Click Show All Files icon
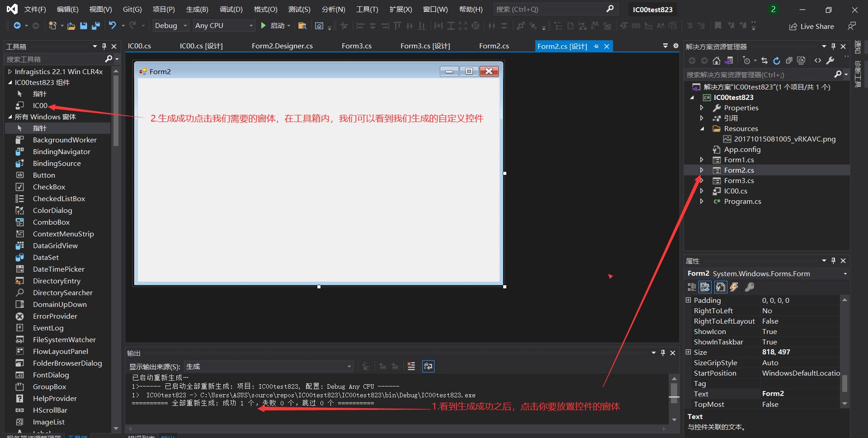The image size is (868, 438). [x=801, y=61]
